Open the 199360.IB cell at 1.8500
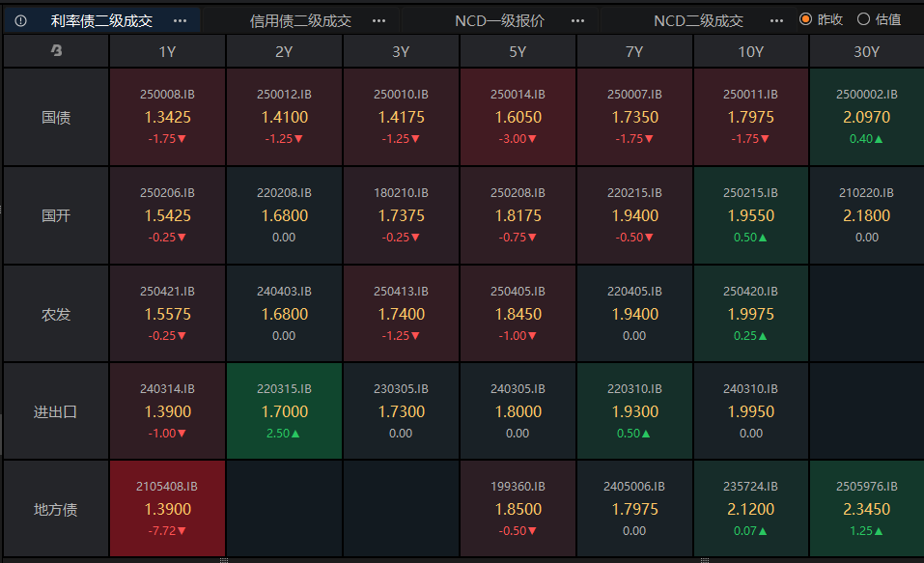The height and width of the screenshot is (563, 924). [518, 509]
